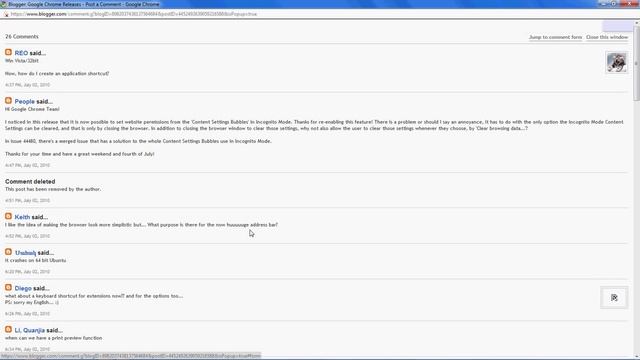This screenshot has height=360, width=640.
Task: Click the Blogger icon next to REO
Action: (8, 52)
